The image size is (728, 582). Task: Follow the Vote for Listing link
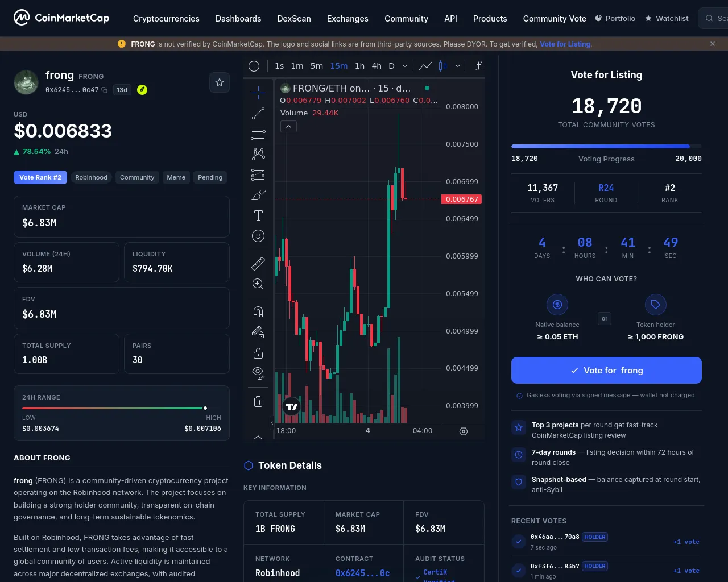coord(565,44)
